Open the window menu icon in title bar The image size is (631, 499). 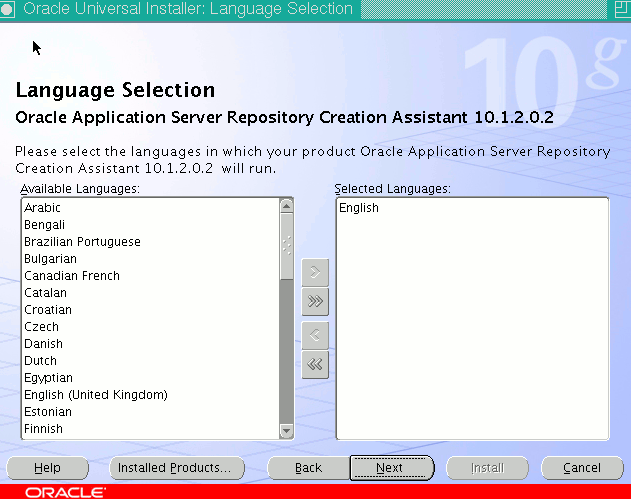click(7, 9)
